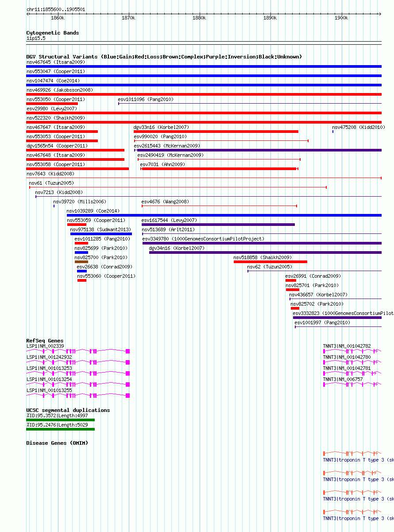Select esv1001997 (Pang2010) label
This screenshot has width=394, height=532.
click(x=322, y=322)
